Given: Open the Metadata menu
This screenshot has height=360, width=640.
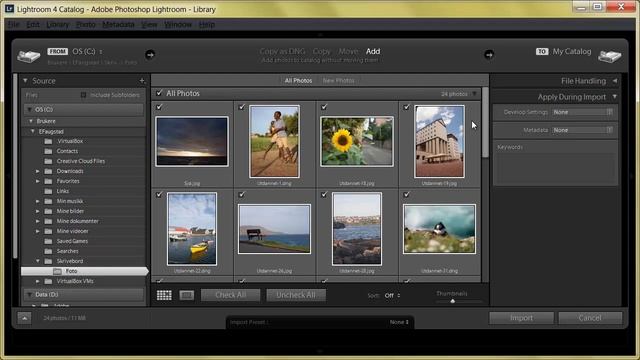Looking at the screenshot, I should click(x=118, y=24).
